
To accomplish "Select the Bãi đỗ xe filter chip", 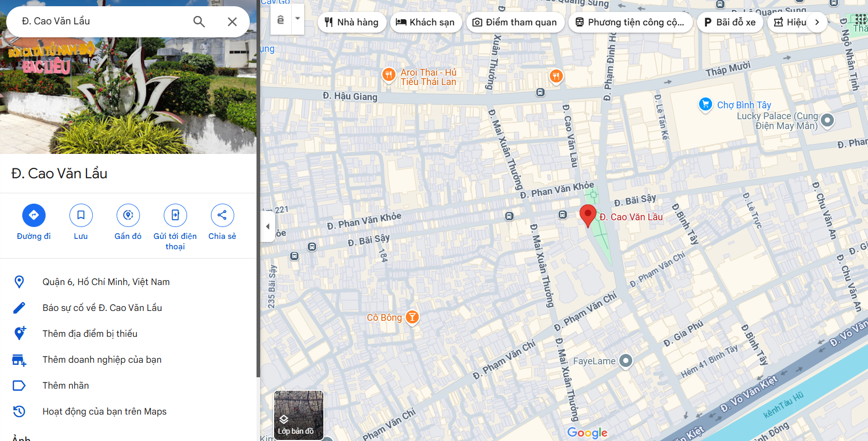I will point(730,22).
